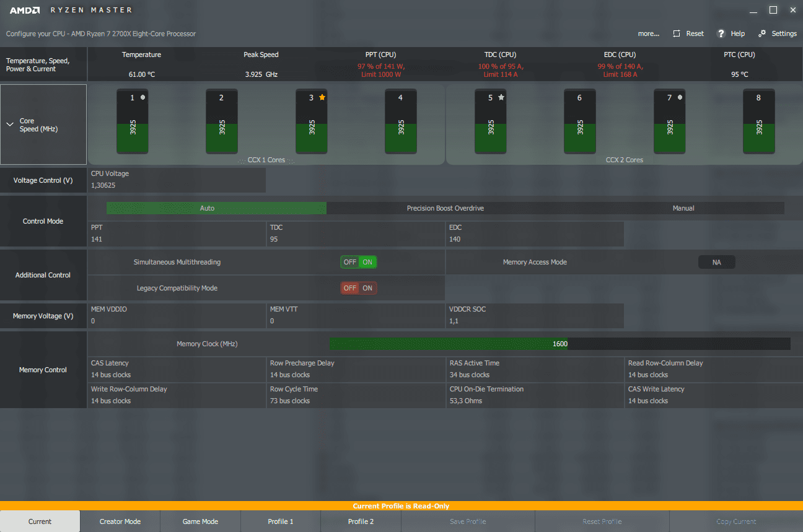Click the TDC (CPU) 100 % reading
803x532 pixels.
click(500, 70)
